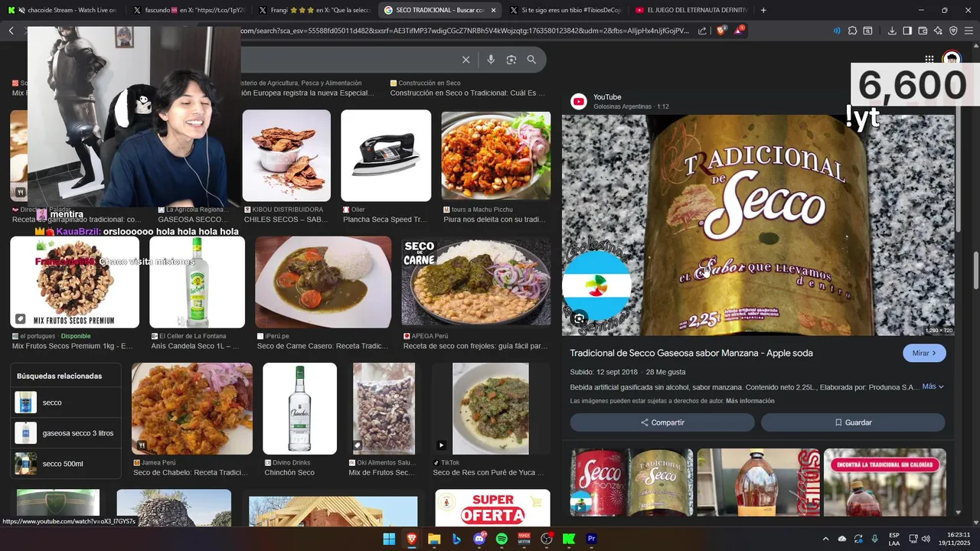
Task: Open the browser downloads icon
Action: pos(892,31)
